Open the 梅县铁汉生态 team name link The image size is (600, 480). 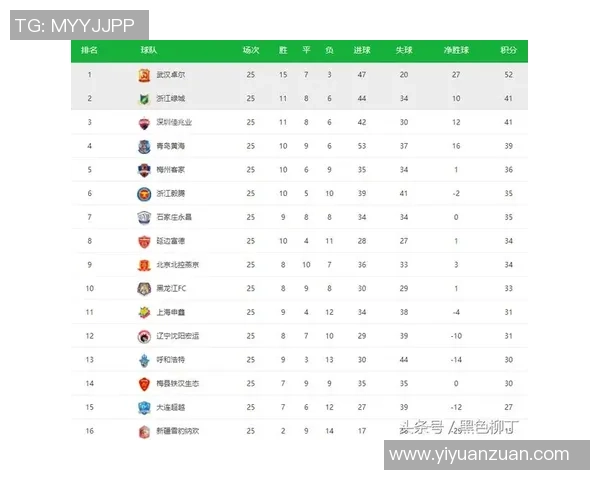[x=177, y=384]
